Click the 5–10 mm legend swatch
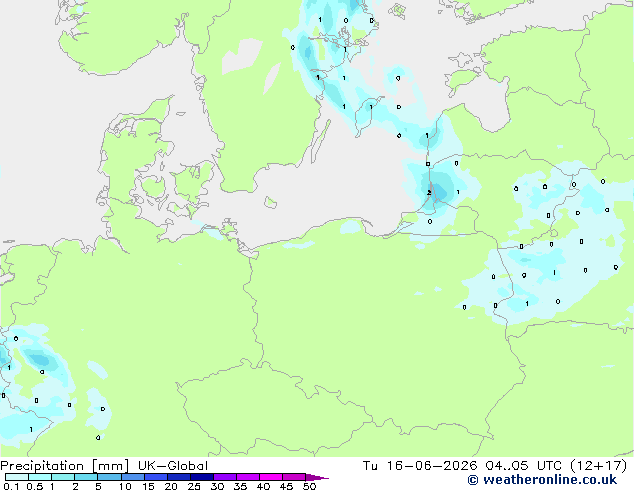This screenshot has height=490, width=634. 109,477
